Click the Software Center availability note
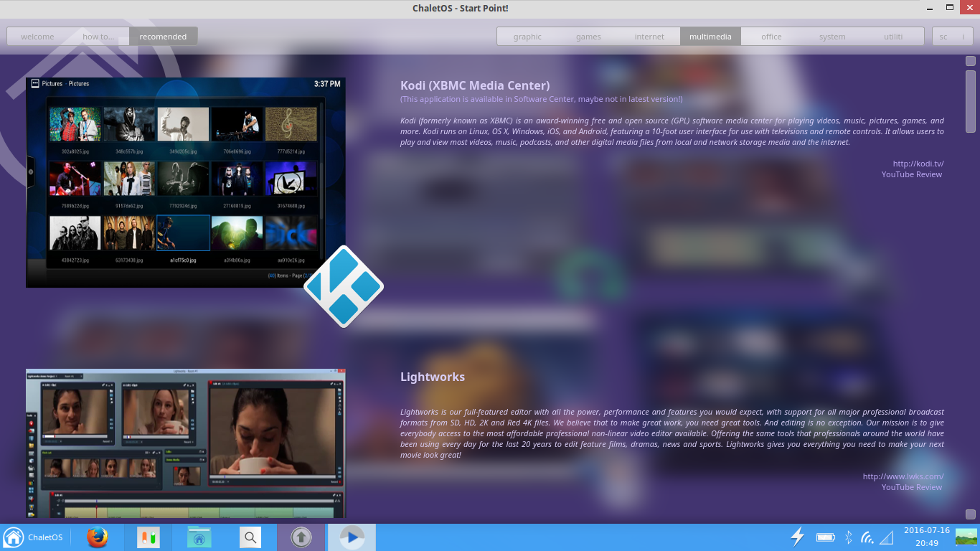 [x=542, y=99]
